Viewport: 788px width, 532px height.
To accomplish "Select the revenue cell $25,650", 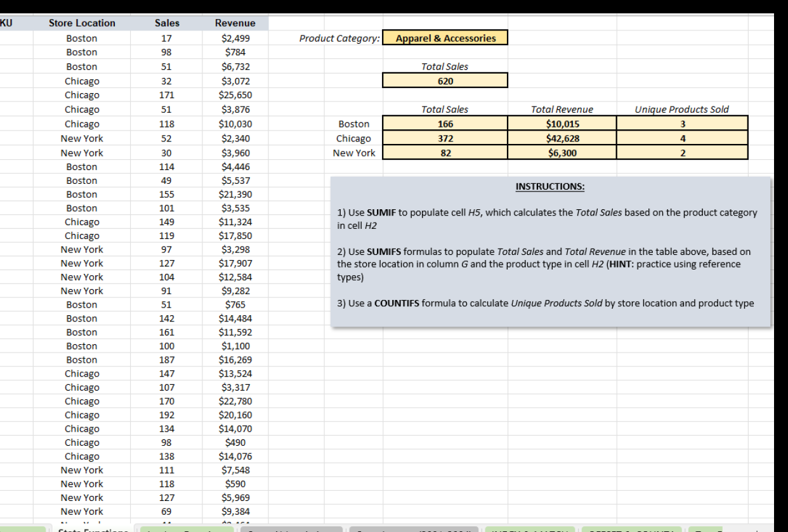I will point(235,95).
